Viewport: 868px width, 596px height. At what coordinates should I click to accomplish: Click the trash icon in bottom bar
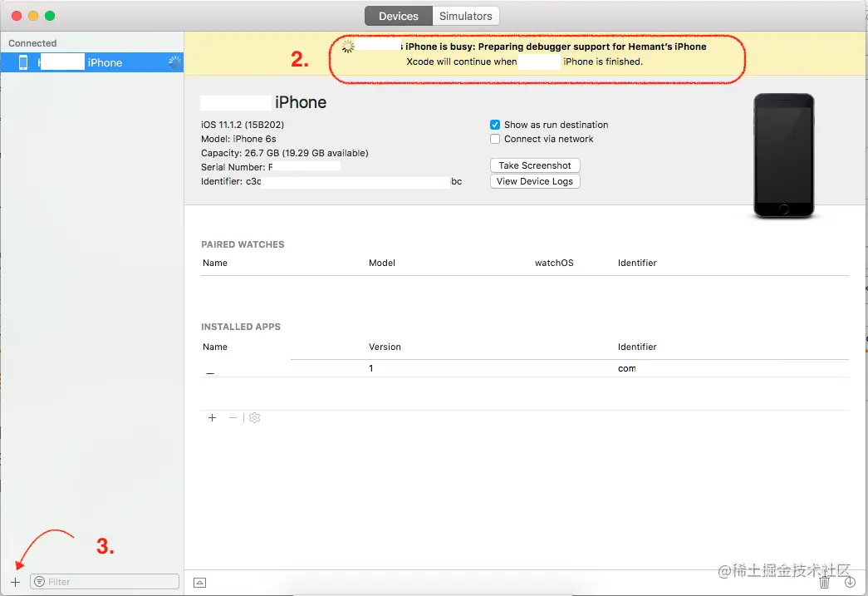coord(824,582)
